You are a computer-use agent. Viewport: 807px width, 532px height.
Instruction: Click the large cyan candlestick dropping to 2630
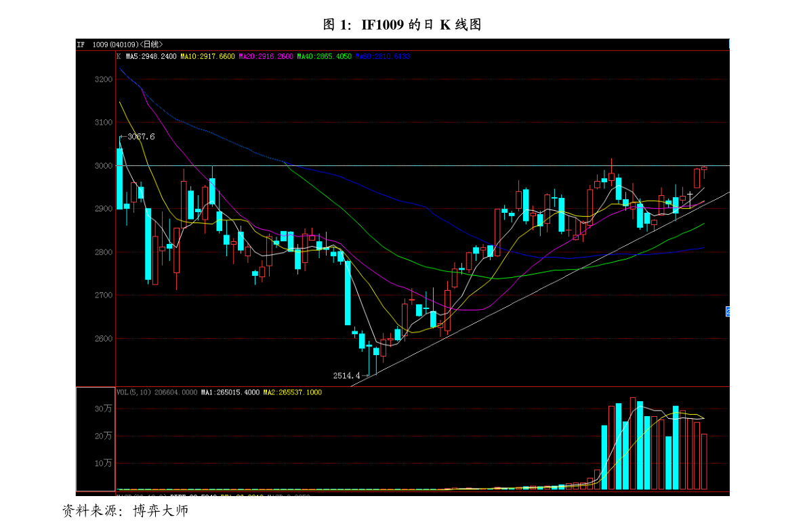pos(348,293)
